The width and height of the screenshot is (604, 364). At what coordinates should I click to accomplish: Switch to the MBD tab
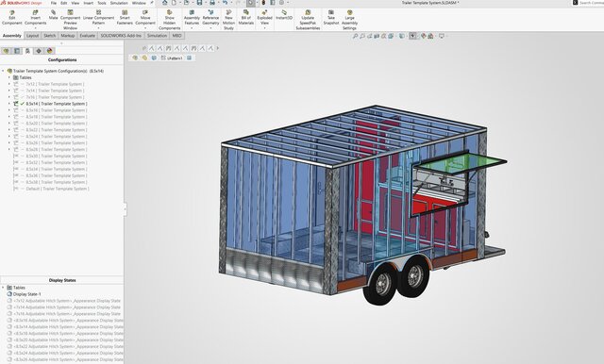(176, 36)
